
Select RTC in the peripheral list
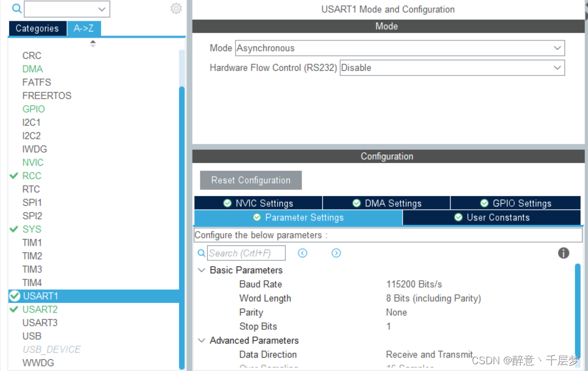[x=31, y=189]
